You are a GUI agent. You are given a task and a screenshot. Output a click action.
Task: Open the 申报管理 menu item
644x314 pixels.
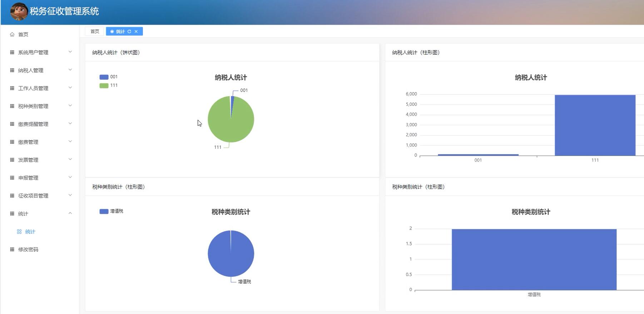tap(28, 178)
